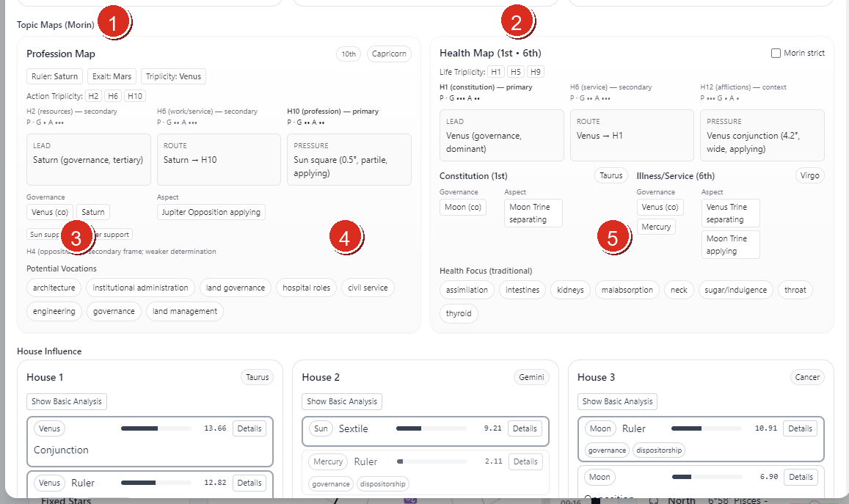Click the sugar/indulgence chip
Viewport: 849px width, 504px height.
736,290
